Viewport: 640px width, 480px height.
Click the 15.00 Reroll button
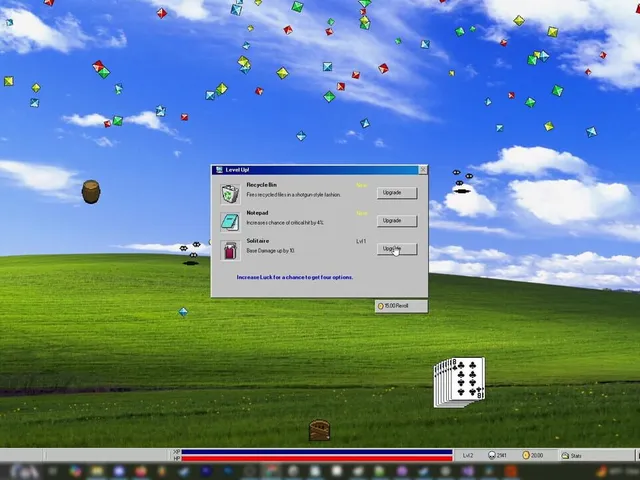401,306
